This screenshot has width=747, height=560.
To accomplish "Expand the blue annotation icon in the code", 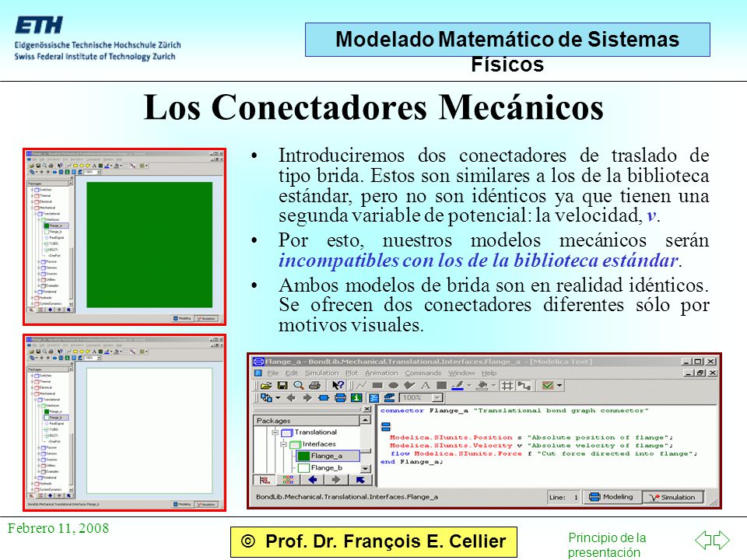I will point(386,426).
